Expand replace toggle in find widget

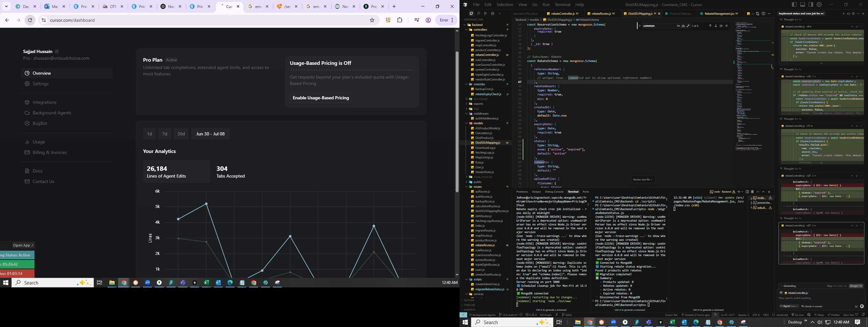point(640,26)
